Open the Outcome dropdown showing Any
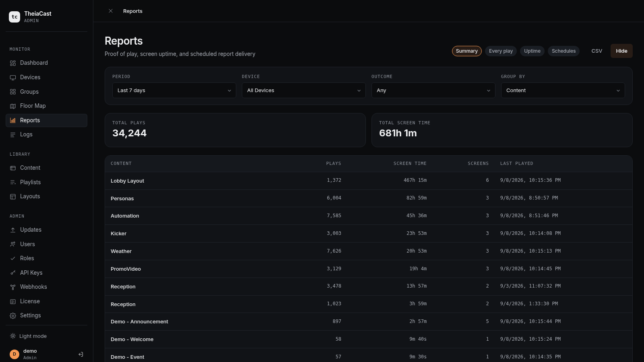Viewport: 644px width, 362px height. click(433, 90)
